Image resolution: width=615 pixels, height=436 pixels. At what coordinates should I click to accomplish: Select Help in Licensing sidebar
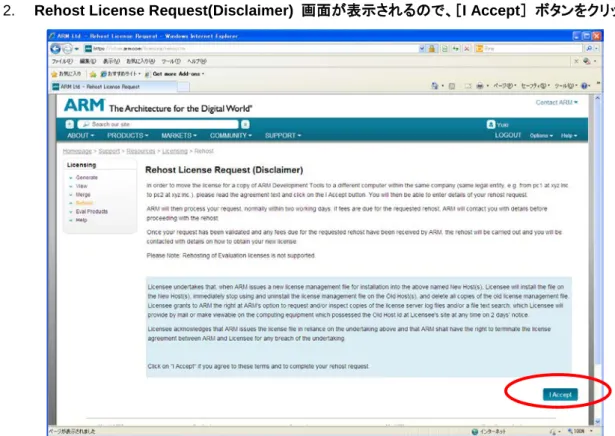81,220
